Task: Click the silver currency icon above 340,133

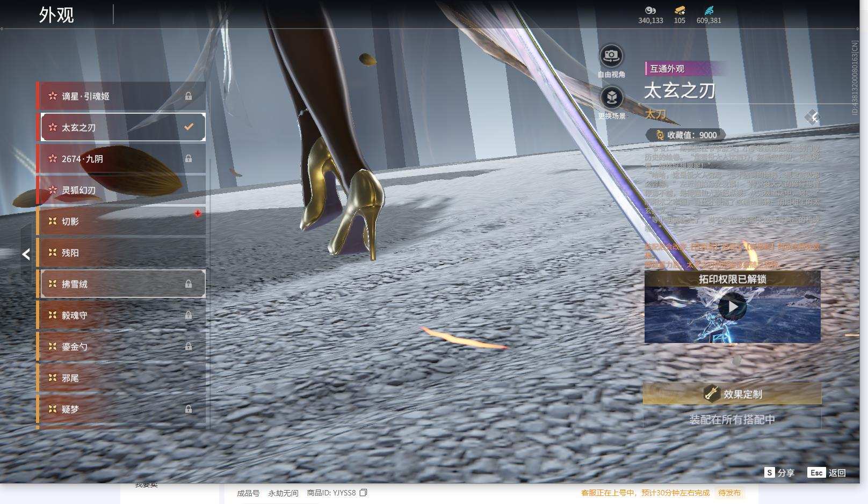Action: (x=650, y=10)
